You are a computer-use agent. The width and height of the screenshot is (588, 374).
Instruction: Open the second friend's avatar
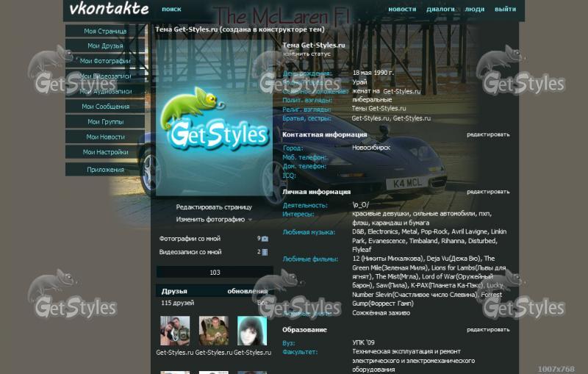point(213,331)
